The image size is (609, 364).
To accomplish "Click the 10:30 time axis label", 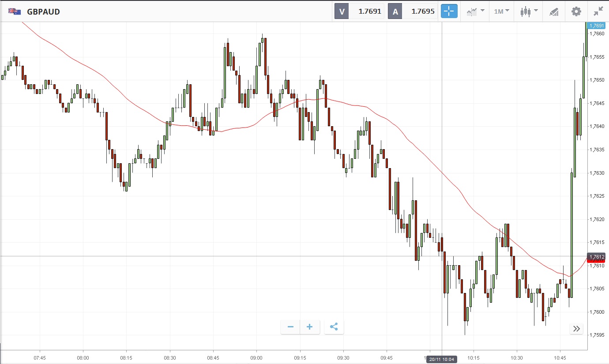I will point(517,358).
